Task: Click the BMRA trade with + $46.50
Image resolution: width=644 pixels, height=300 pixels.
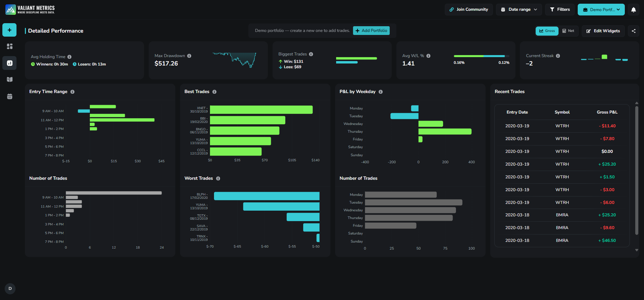Action: point(562,241)
